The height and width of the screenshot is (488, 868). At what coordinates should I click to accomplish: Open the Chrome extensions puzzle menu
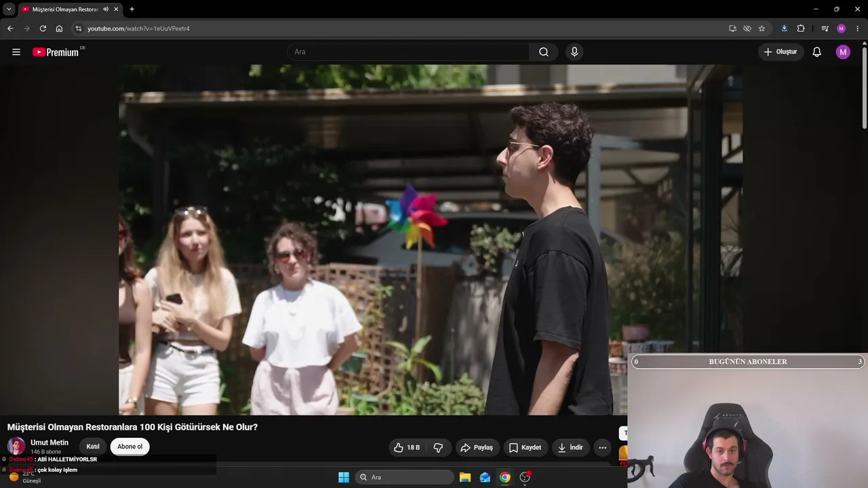[x=801, y=28]
